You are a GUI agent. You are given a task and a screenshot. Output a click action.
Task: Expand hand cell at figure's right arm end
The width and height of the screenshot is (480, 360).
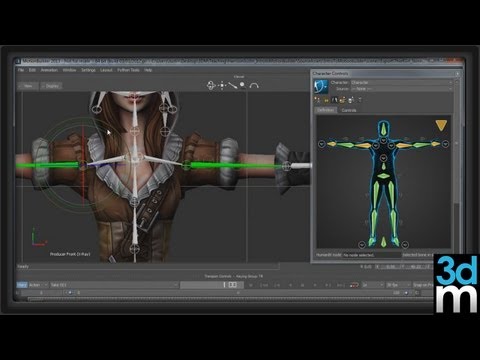pyautogui.click(x=445, y=144)
